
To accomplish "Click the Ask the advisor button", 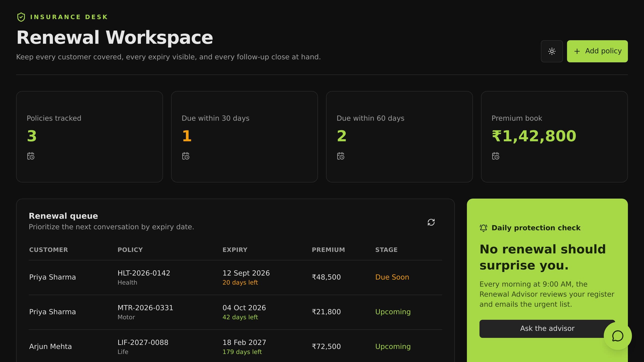I will [547, 329].
